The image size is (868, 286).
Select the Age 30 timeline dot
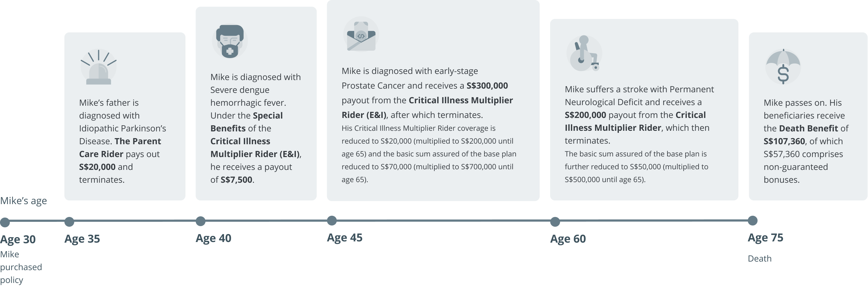[x=5, y=222]
